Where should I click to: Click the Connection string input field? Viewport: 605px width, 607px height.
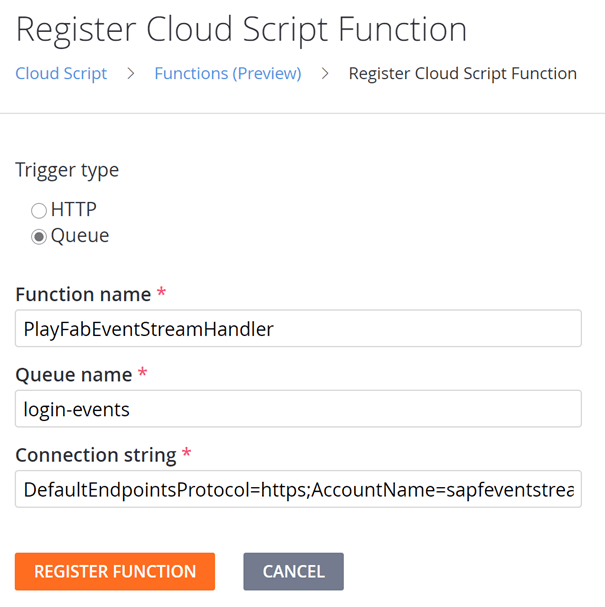(x=298, y=489)
